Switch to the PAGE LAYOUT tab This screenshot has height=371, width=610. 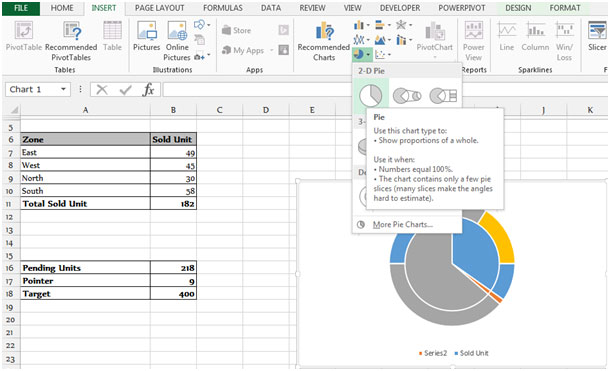tap(160, 8)
